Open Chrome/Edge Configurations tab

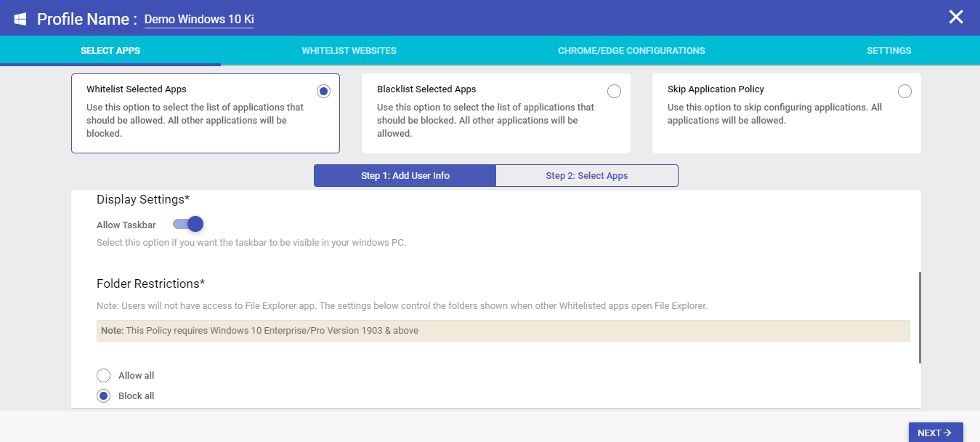click(x=631, y=51)
